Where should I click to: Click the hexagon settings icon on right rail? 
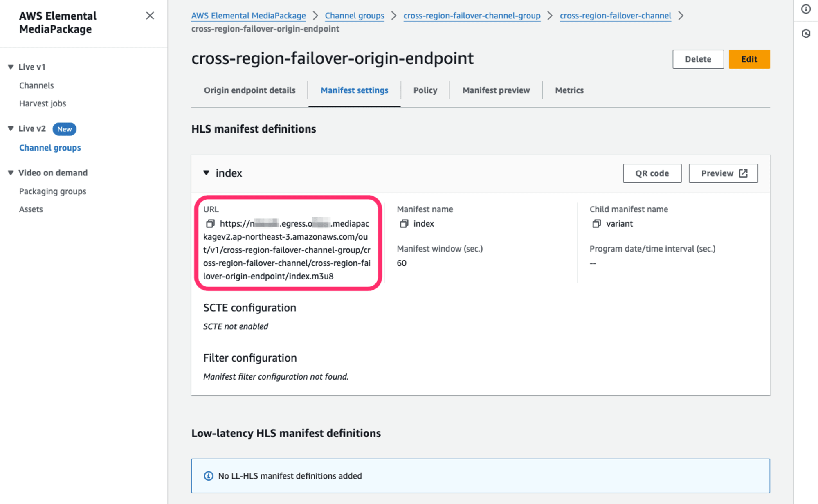806,34
